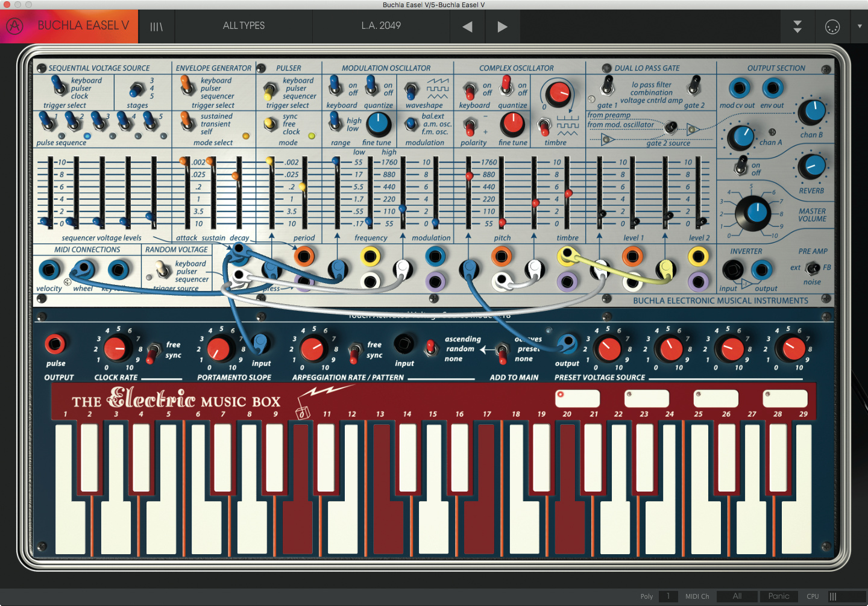This screenshot has height=606, width=868.
Task: Toggle the modulation oscillator keyboard on/off switch
Action: [x=335, y=88]
